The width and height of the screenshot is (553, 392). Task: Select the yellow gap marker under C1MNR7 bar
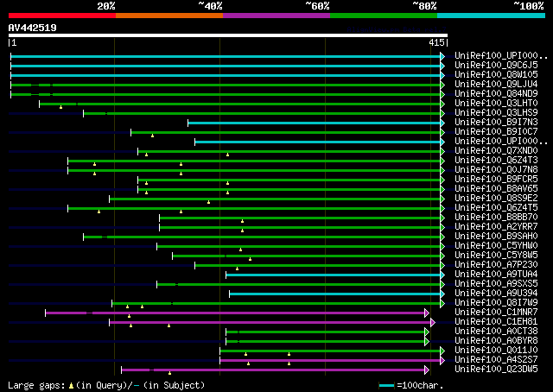click(x=129, y=316)
